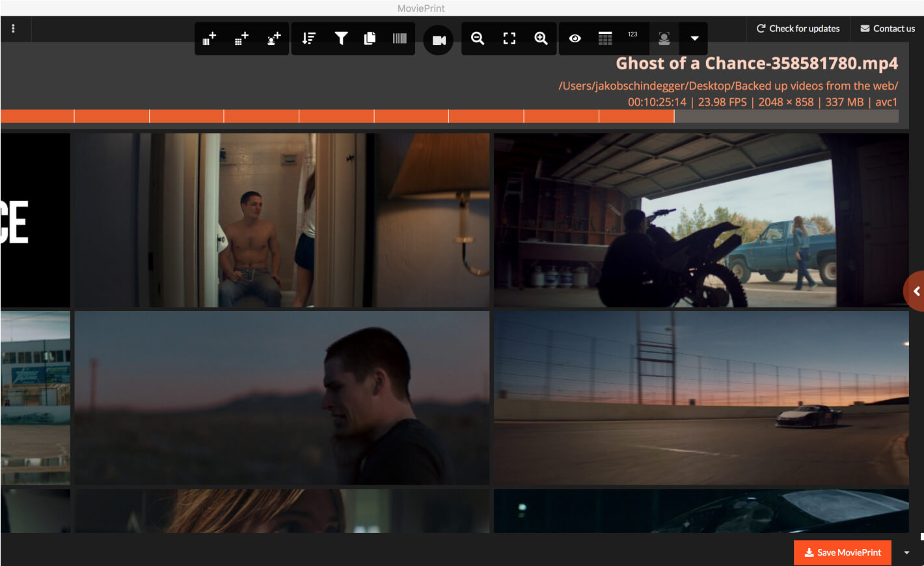
Task: Click the /Users/jakobschindegger file path text
Action: [x=728, y=86]
